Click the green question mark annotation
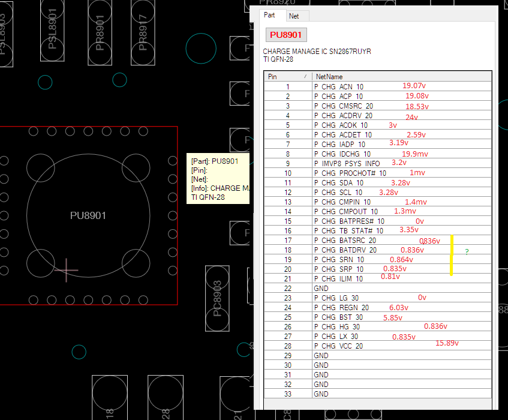The image size is (508, 420). pos(467,253)
